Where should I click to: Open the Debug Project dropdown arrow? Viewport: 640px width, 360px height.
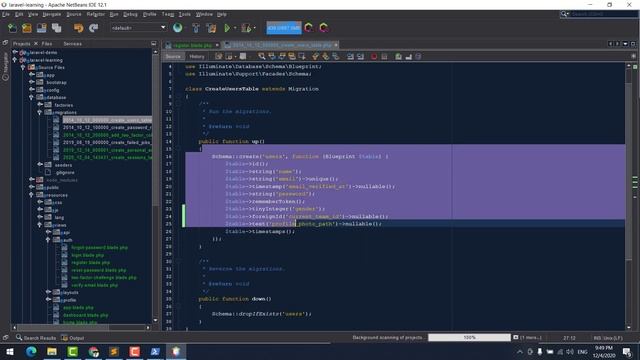tap(254, 28)
